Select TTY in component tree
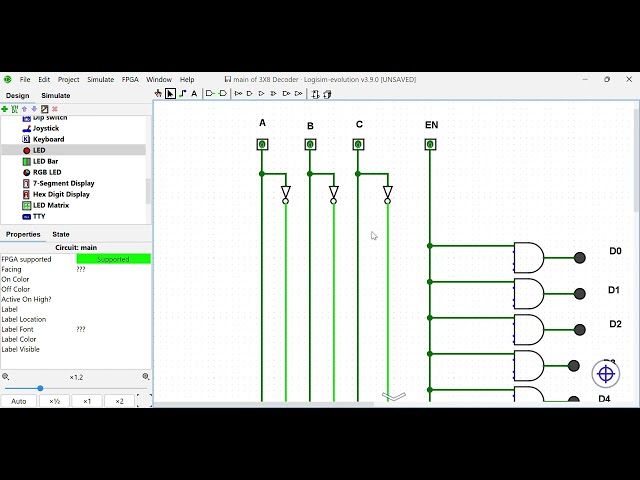This screenshot has height=480, width=640. pyautogui.click(x=33, y=216)
